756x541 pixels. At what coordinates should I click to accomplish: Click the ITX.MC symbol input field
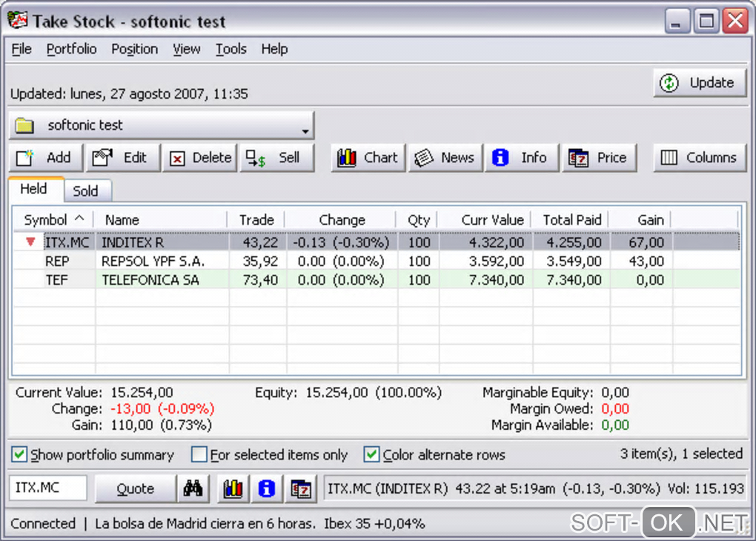(47, 488)
